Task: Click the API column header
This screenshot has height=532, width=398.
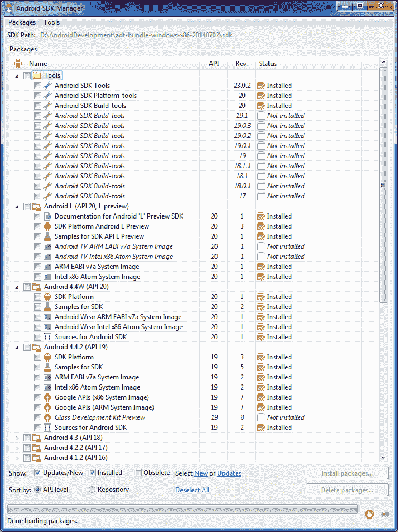Action: pos(214,64)
